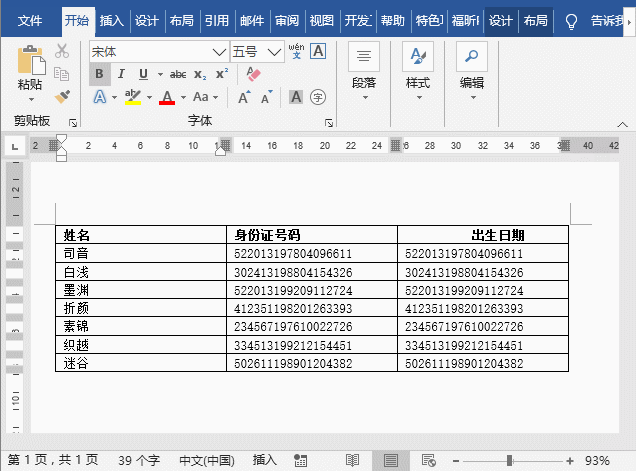Open the Change Case Aa dropdown
Image resolution: width=636 pixels, height=471 pixels.
(x=206, y=97)
